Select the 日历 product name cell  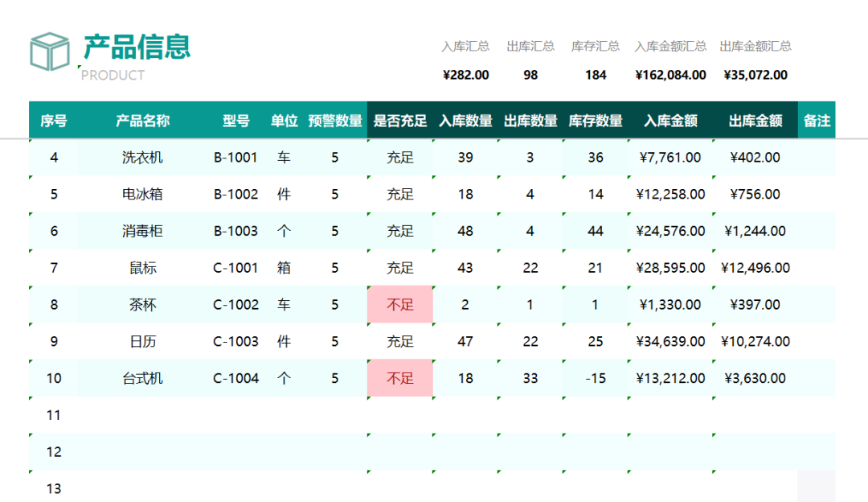pos(142,341)
